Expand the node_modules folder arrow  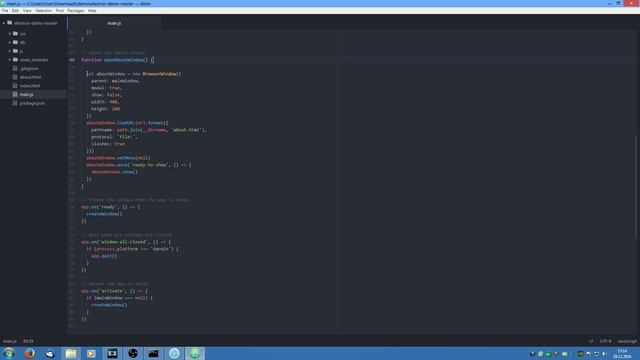pos(10,60)
